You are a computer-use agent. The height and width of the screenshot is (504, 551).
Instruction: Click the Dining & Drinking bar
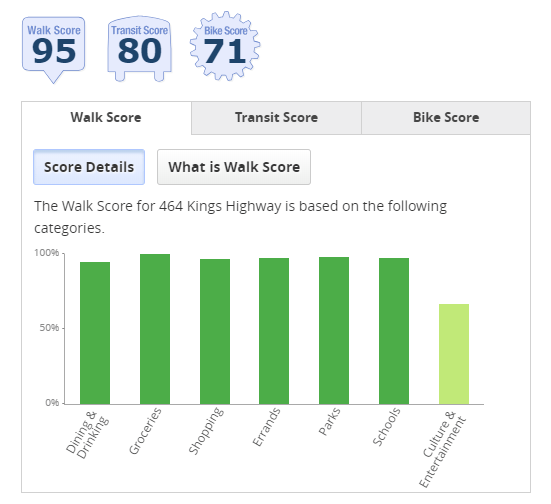pos(95,333)
